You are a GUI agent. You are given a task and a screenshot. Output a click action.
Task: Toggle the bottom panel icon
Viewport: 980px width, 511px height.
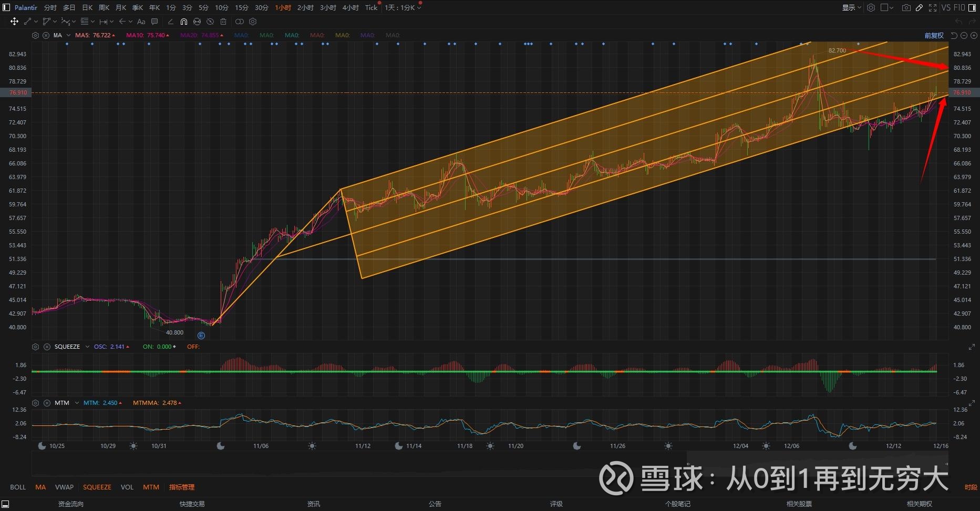pyautogui.click(x=5, y=504)
